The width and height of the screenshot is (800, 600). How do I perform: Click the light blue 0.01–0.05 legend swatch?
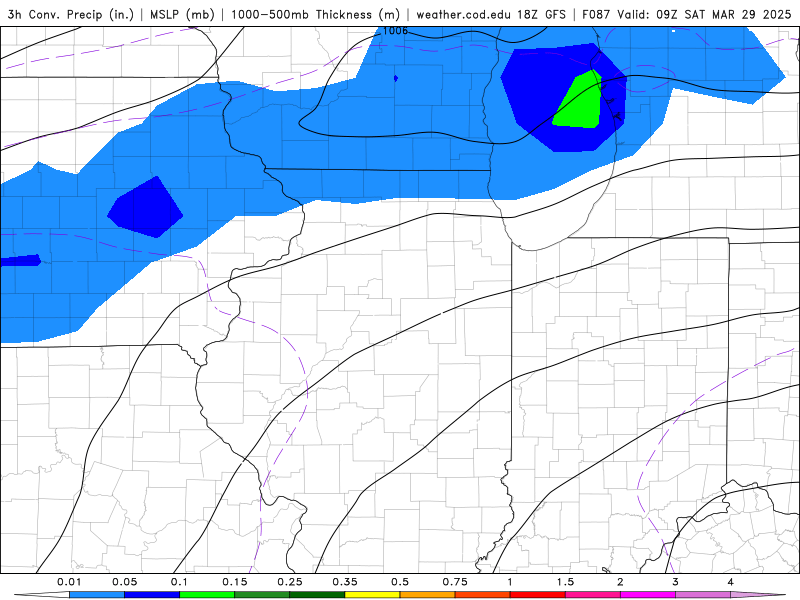tap(97, 595)
